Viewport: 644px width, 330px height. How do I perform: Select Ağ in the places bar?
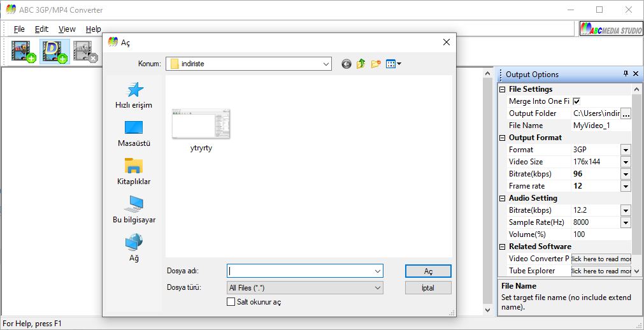[x=134, y=248]
